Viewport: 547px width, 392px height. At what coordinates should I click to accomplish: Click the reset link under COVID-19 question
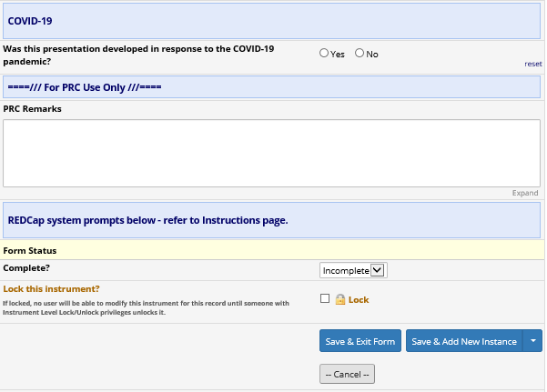532,65
